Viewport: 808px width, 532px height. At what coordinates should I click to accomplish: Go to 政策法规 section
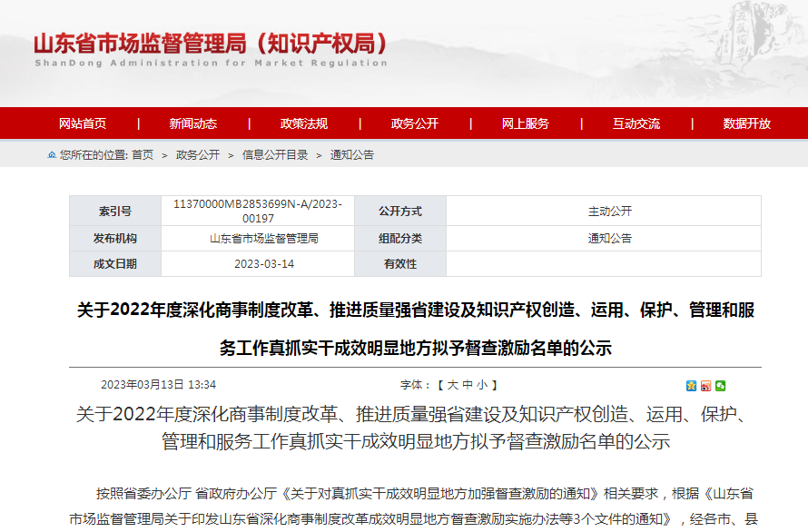coord(304,123)
